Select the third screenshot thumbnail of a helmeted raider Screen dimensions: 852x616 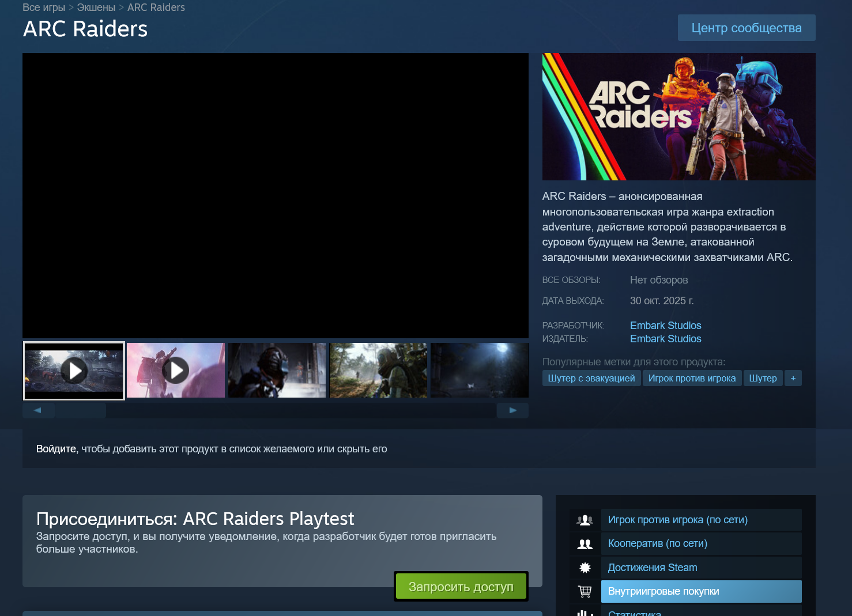(277, 371)
